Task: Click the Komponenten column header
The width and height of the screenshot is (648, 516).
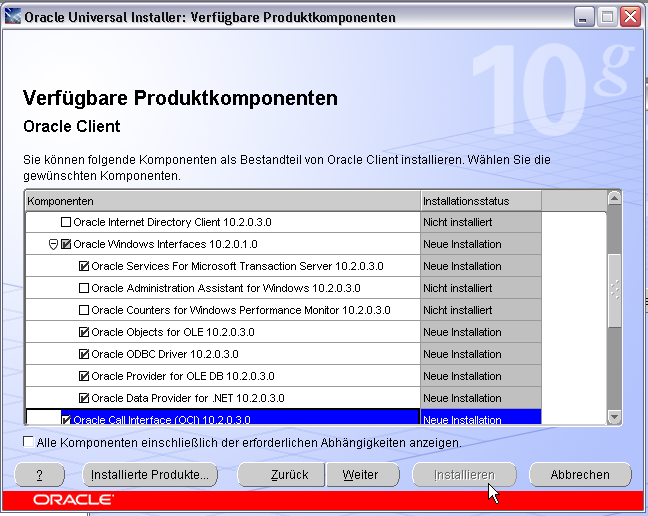Action: tap(223, 201)
